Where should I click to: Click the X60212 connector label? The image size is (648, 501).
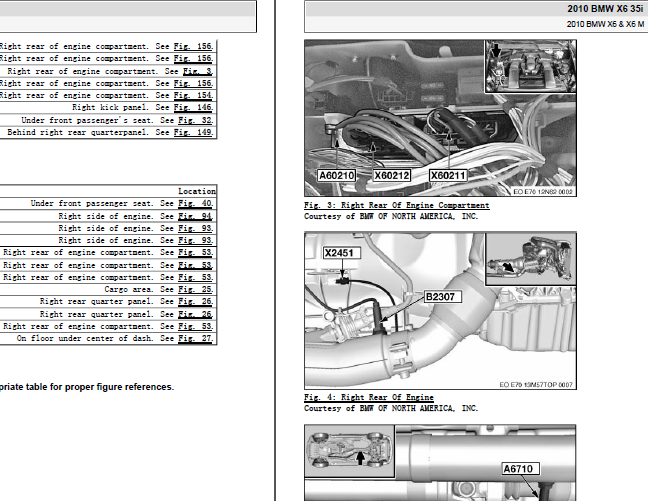click(391, 176)
